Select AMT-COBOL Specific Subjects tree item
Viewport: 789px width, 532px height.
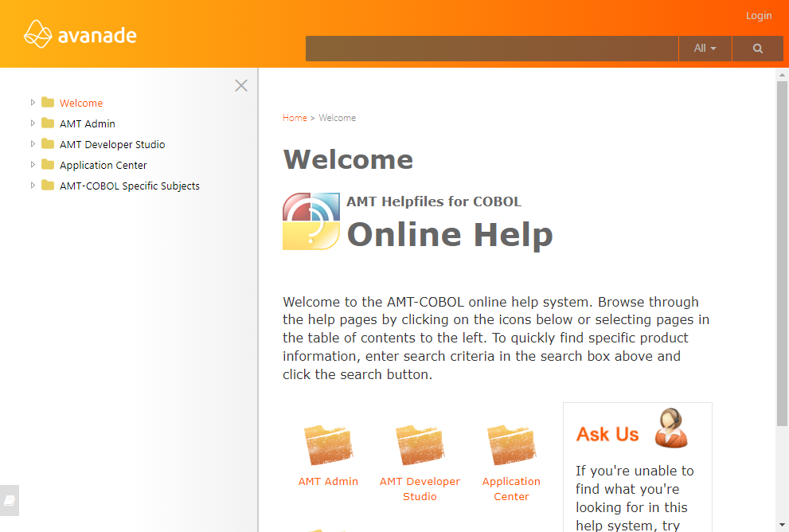click(129, 186)
